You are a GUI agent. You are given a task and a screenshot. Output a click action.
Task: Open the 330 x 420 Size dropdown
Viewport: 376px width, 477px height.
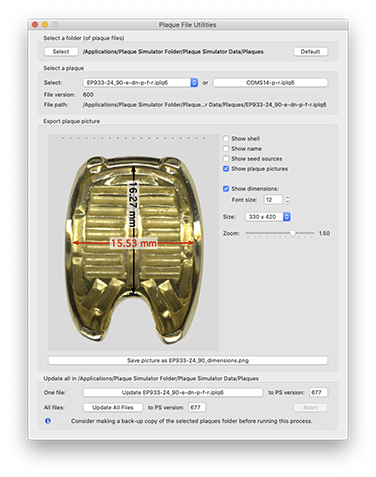(x=268, y=217)
